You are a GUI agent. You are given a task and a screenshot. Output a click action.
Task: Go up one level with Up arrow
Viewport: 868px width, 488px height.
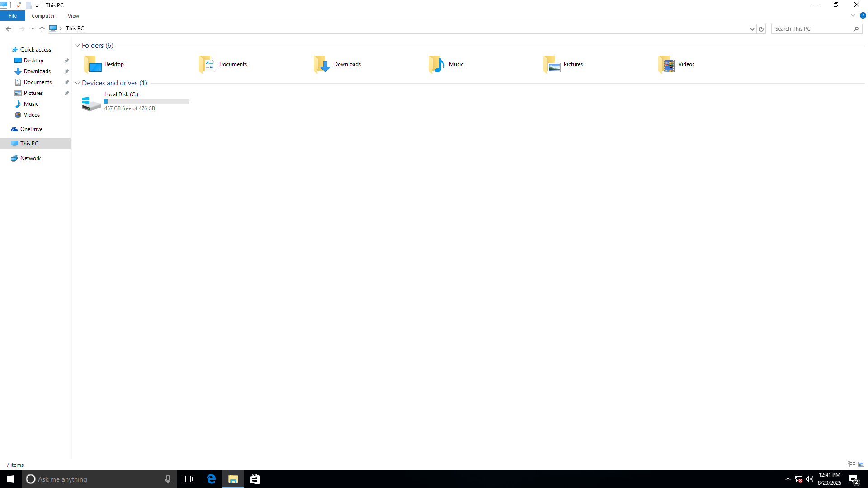point(42,29)
